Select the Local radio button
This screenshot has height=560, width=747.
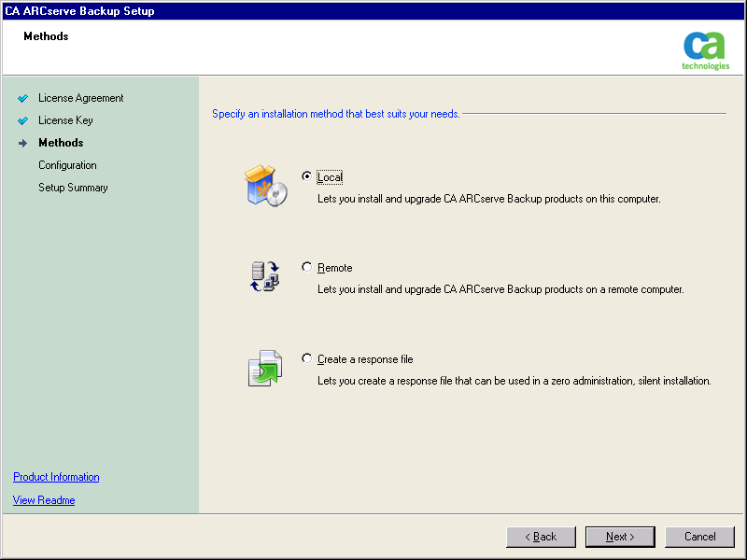pyautogui.click(x=306, y=175)
